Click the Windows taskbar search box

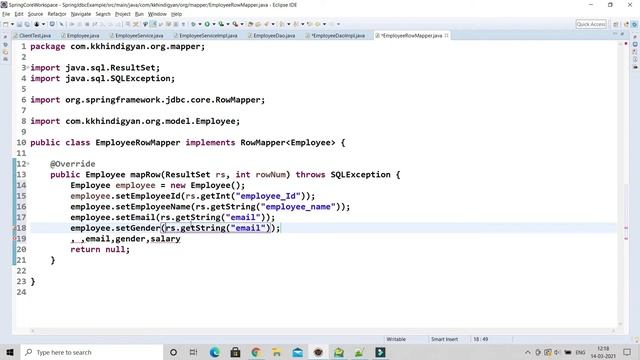[92, 352]
